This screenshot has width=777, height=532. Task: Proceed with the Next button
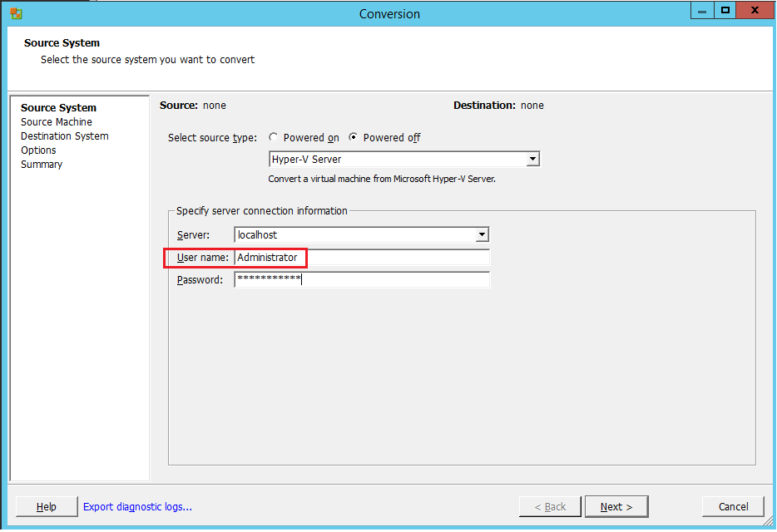point(616,506)
